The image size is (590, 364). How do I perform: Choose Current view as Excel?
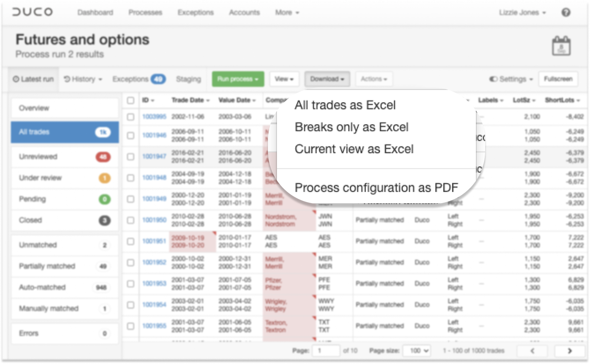[354, 149]
